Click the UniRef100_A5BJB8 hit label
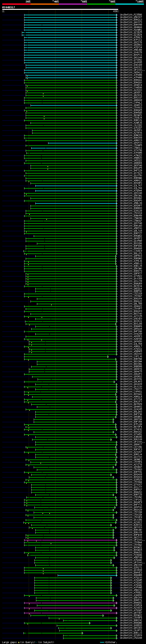146x644 pixels. click(131, 50)
